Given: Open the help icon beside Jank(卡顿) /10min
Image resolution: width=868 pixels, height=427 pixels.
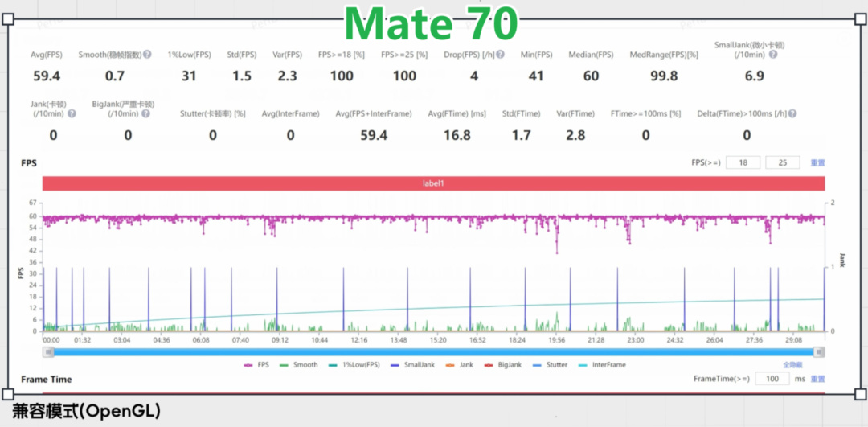Looking at the screenshot, I should point(72,113).
